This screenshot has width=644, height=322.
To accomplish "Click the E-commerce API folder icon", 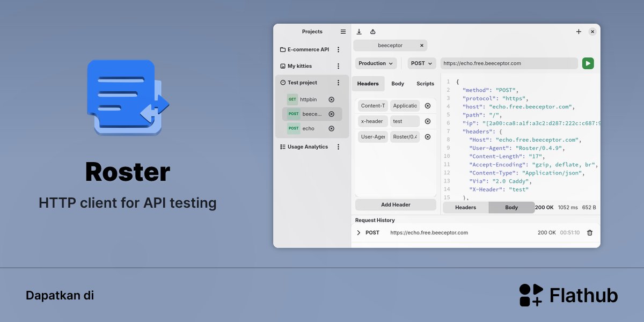I will click(x=283, y=49).
